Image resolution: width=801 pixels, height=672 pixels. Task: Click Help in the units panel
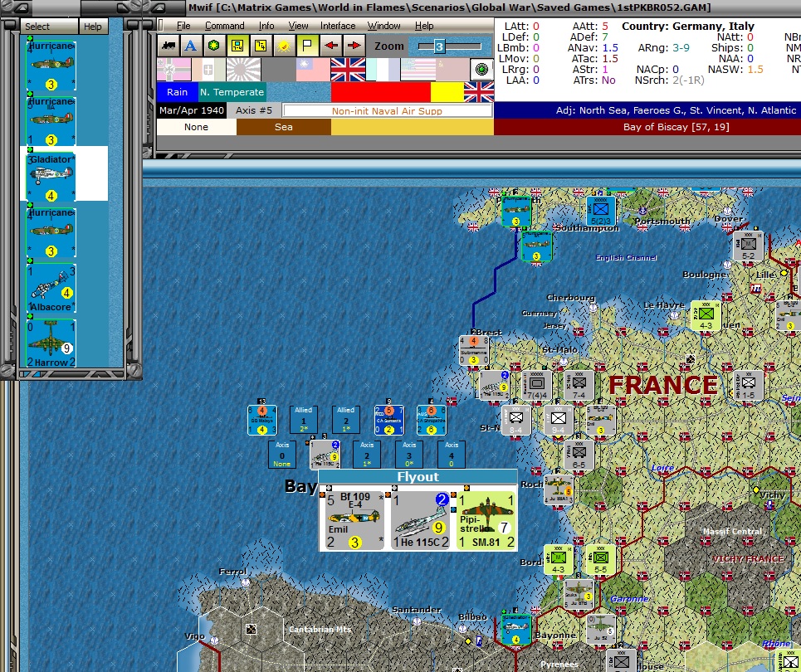(x=92, y=26)
